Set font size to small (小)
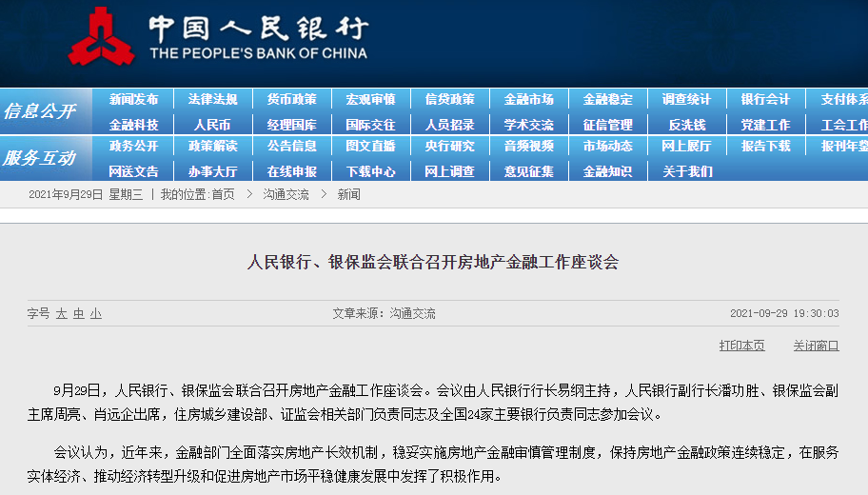 pos(96,314)
